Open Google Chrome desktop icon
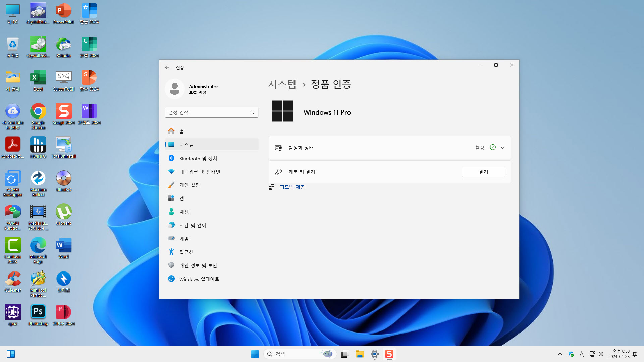Screen dimensions: 644x362 (x=38, y=116)
